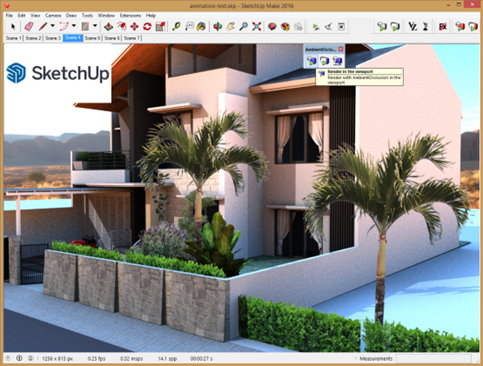Activate the Tape Measure tool
483x366 pixels.
tap(176, 26)
